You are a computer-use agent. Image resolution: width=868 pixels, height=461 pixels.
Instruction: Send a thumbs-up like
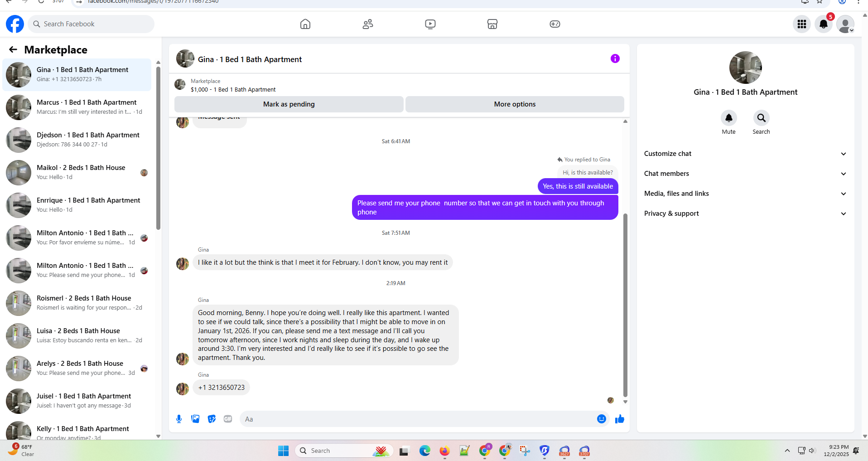(x=619, y=419)
